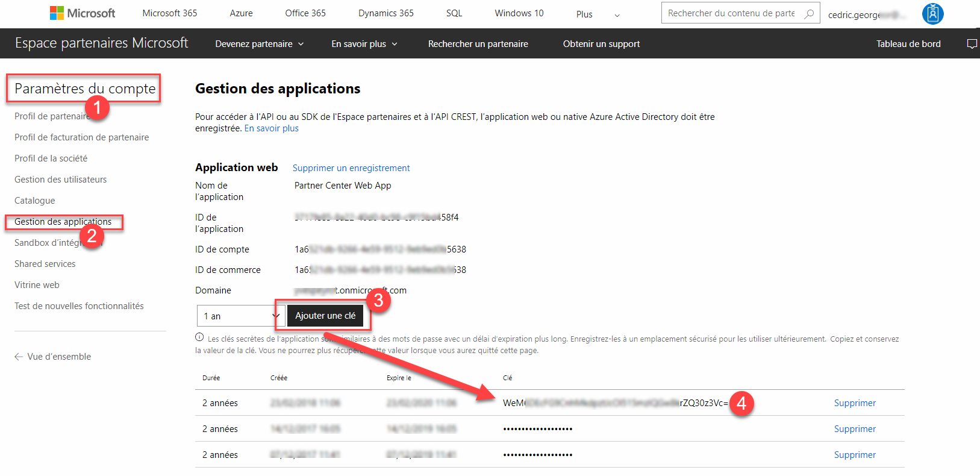Open SQL in top navigation
Image resolution: width=980 pixels, height=476 pixels.
(x=454, y=13)
